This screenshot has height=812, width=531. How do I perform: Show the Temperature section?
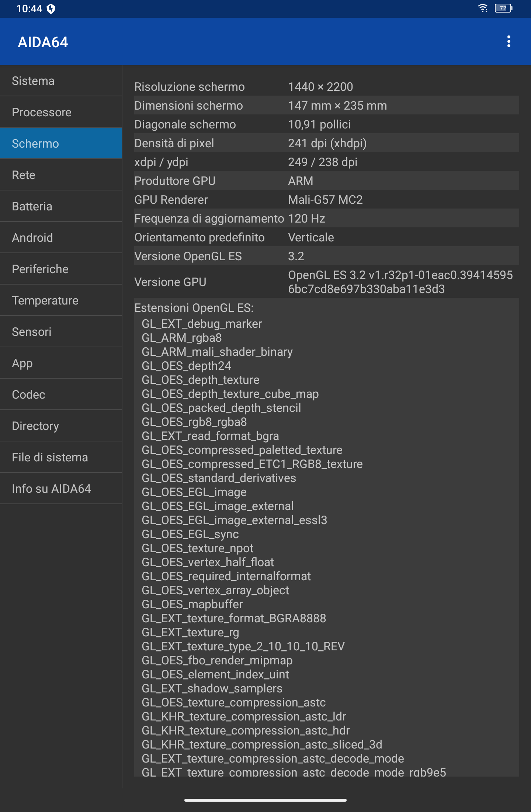(x=61, y=300)
